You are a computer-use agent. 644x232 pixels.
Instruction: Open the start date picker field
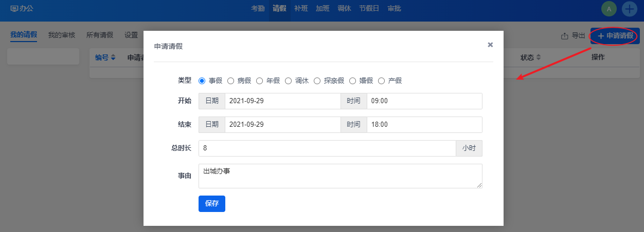coord(282,101)
